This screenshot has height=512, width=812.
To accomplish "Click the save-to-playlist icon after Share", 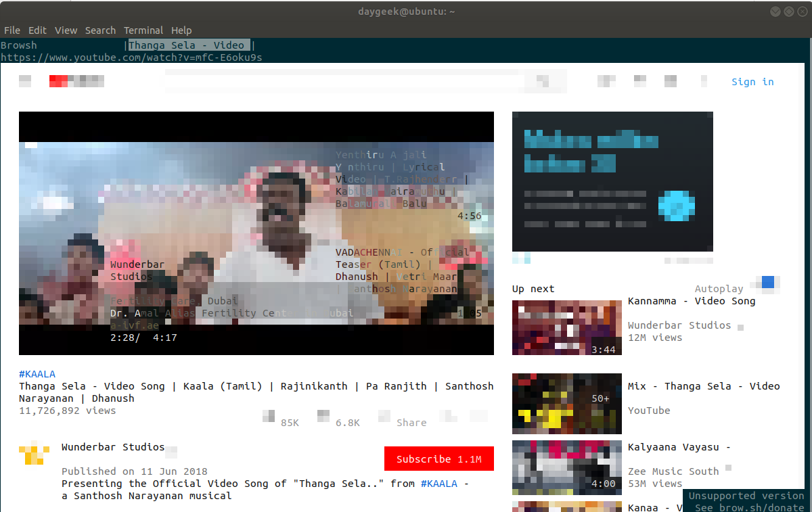I will pyautogui.click(x=448, y=416).
